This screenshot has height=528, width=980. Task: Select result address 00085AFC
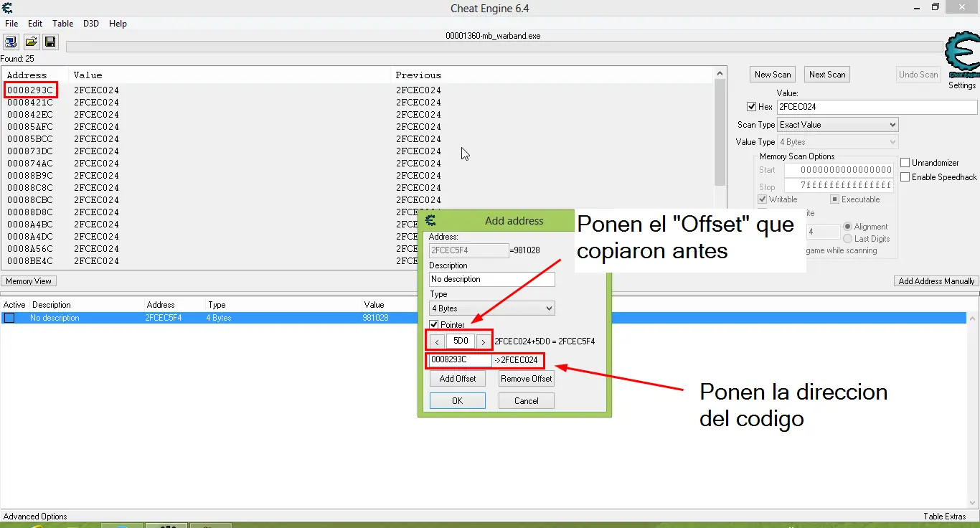click(30, 127)
